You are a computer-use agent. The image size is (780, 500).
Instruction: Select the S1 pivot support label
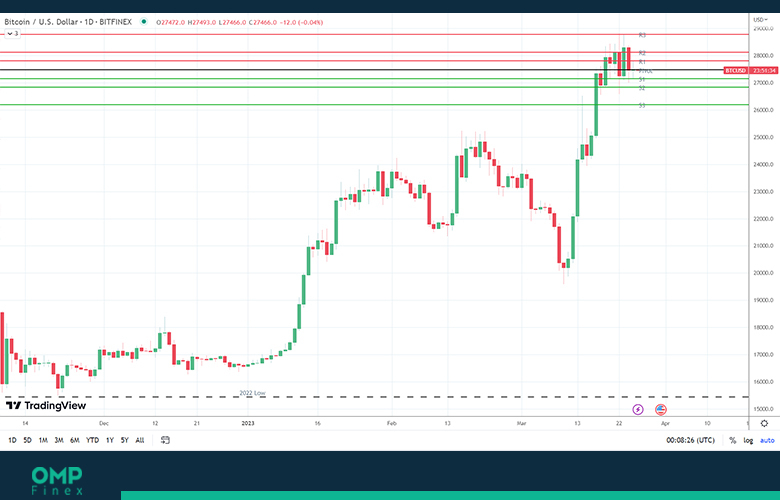click(642, 80)
